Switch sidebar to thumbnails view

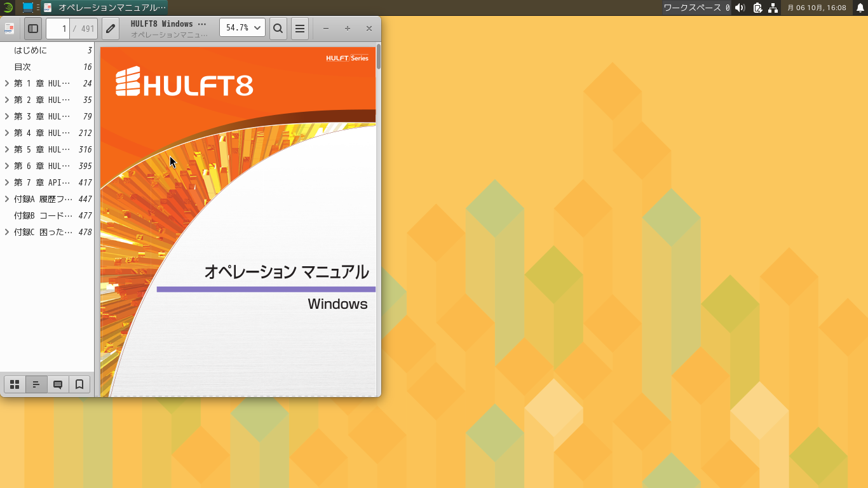(14, 384)
